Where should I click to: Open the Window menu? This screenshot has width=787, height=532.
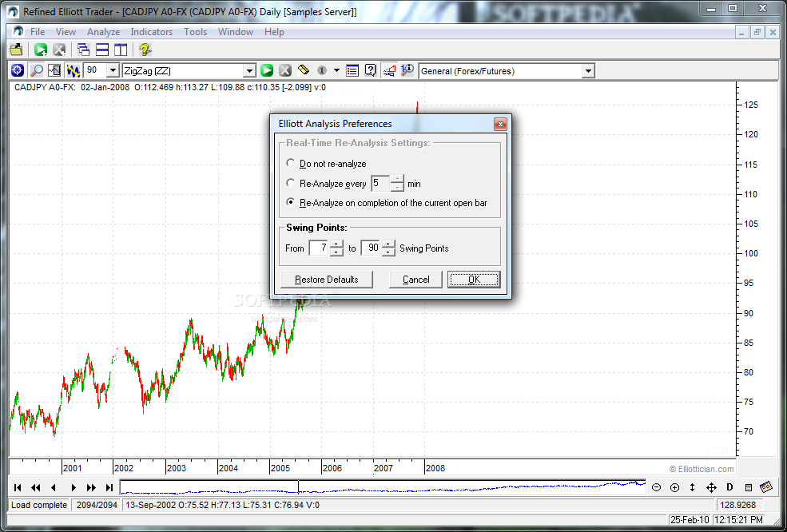236,32
